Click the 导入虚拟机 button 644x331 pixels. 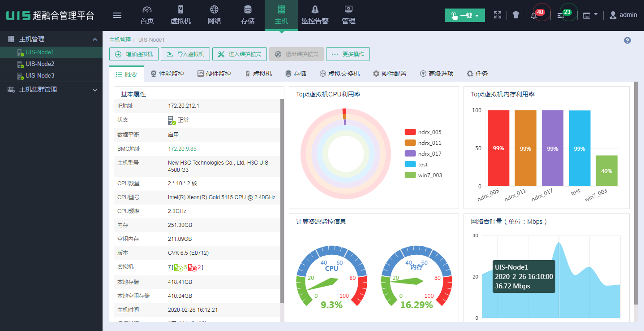coord(185,54)
